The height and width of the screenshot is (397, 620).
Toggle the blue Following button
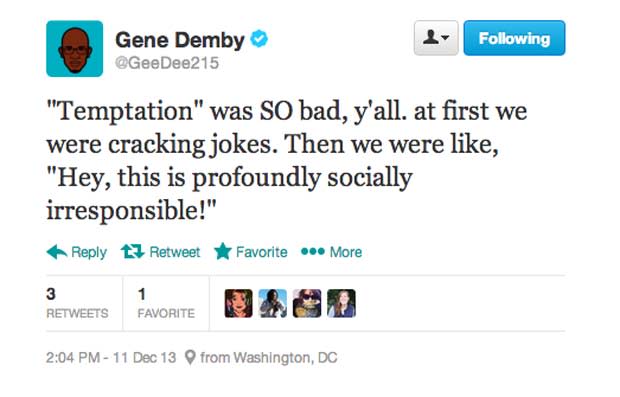(514, 38)
